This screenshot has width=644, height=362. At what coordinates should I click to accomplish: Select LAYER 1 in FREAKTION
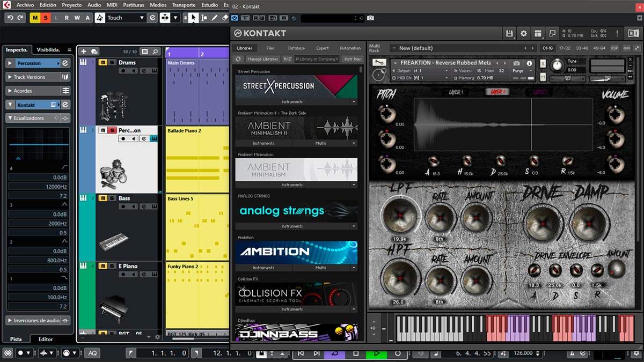pyautogui.click(x=455, y=92)
